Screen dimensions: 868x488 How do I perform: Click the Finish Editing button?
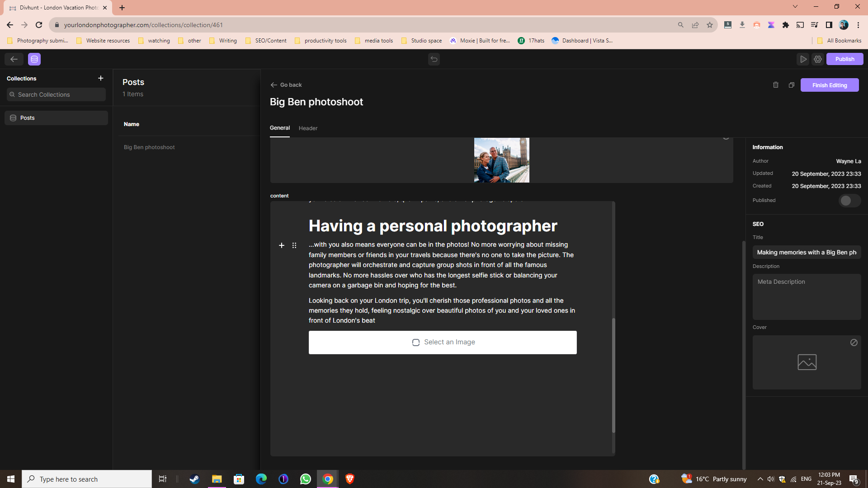[x=830, y=85]
